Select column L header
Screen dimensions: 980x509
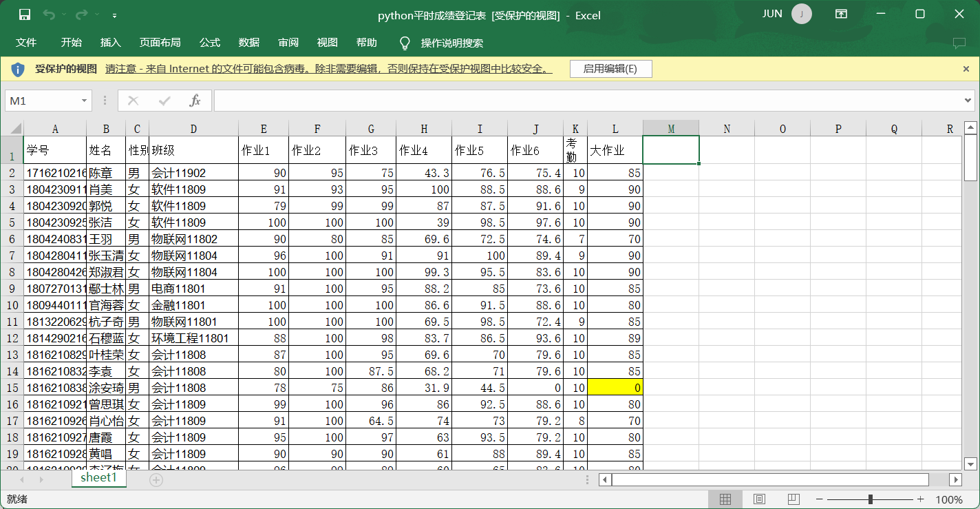tap(615, 128)
